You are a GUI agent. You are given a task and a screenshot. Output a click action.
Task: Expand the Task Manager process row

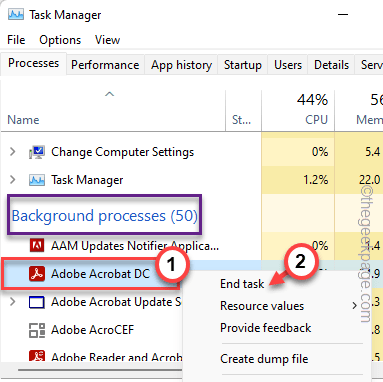point(13,180)
